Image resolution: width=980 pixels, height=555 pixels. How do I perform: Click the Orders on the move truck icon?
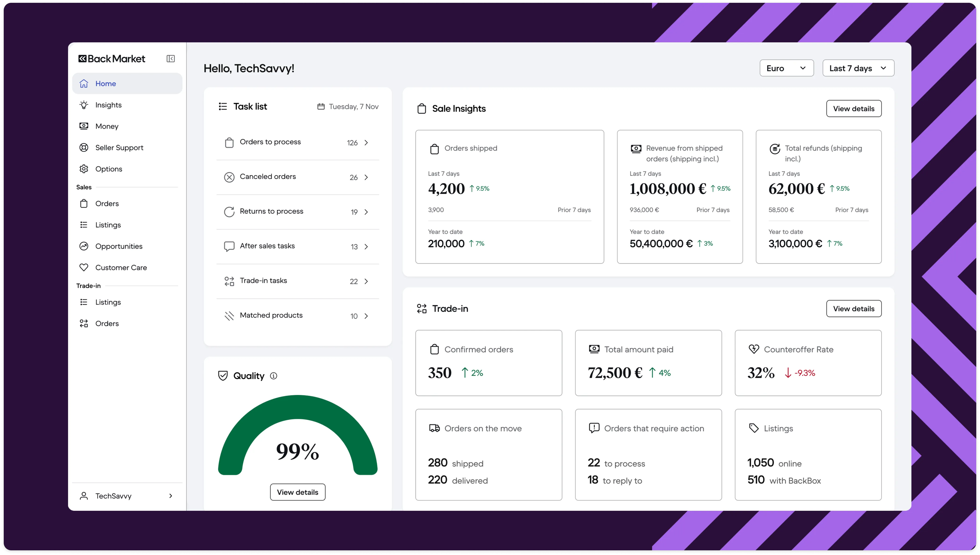(434, 428)
